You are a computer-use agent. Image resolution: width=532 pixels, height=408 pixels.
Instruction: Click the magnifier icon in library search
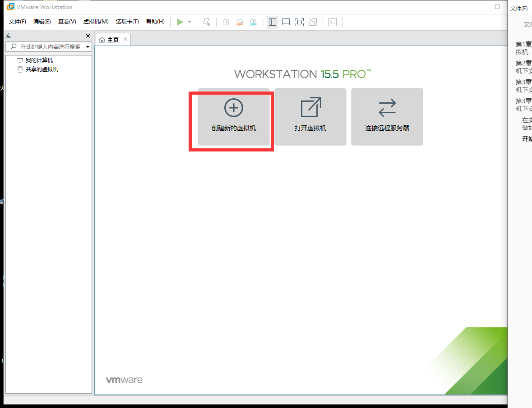click(x=14, y=46)
